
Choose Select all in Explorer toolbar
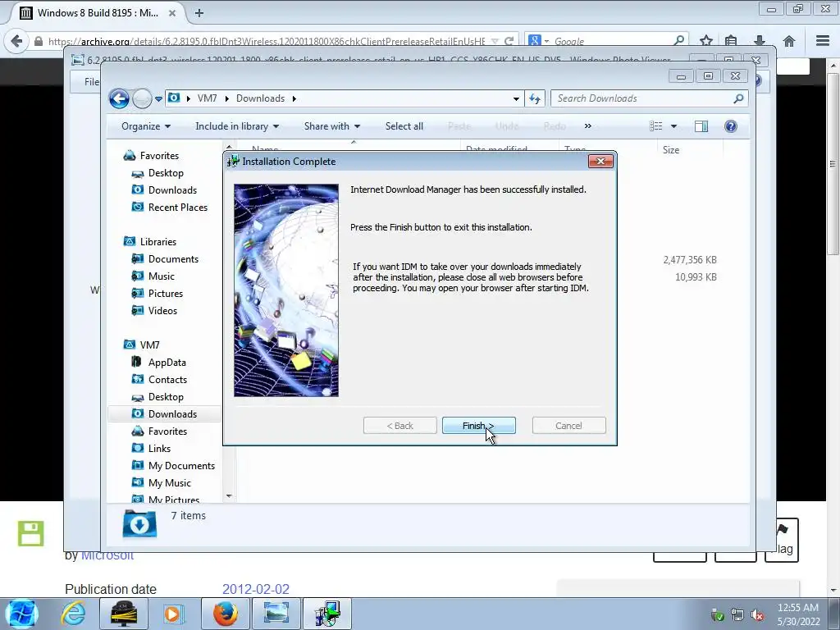(404, 126)
